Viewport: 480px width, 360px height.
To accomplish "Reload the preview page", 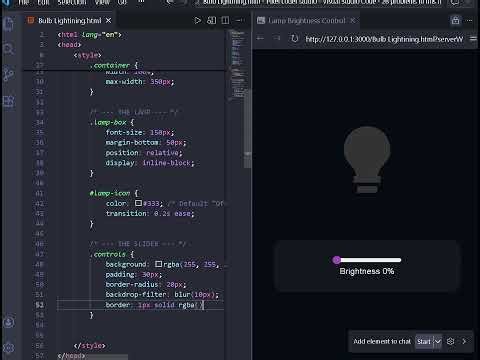I will 294,38.
